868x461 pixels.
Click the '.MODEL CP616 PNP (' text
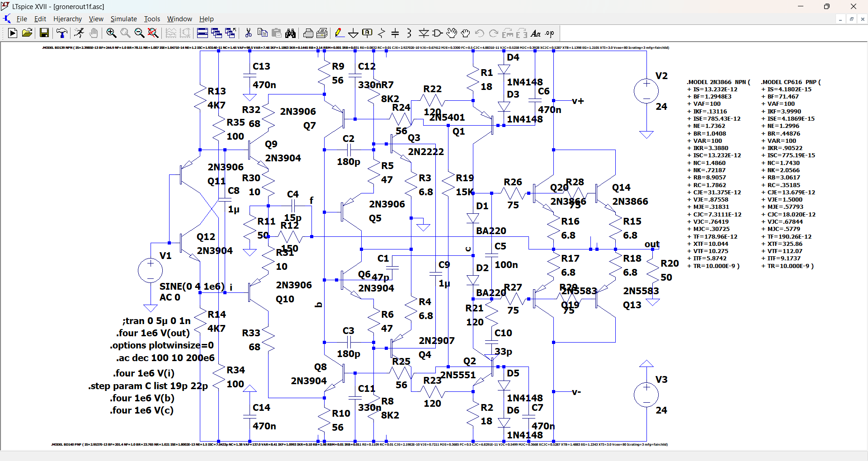pyautogui.click(x=791, y=82)
